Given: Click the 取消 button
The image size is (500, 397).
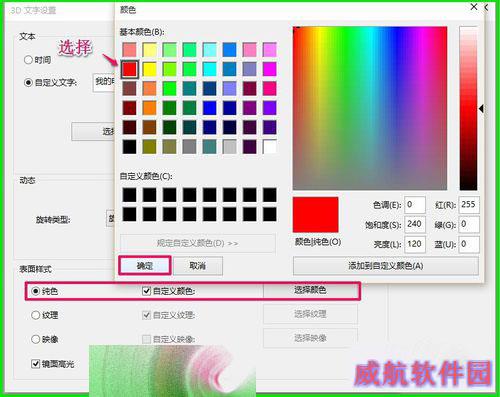Looking at the screenshot, I should (198, 266).
